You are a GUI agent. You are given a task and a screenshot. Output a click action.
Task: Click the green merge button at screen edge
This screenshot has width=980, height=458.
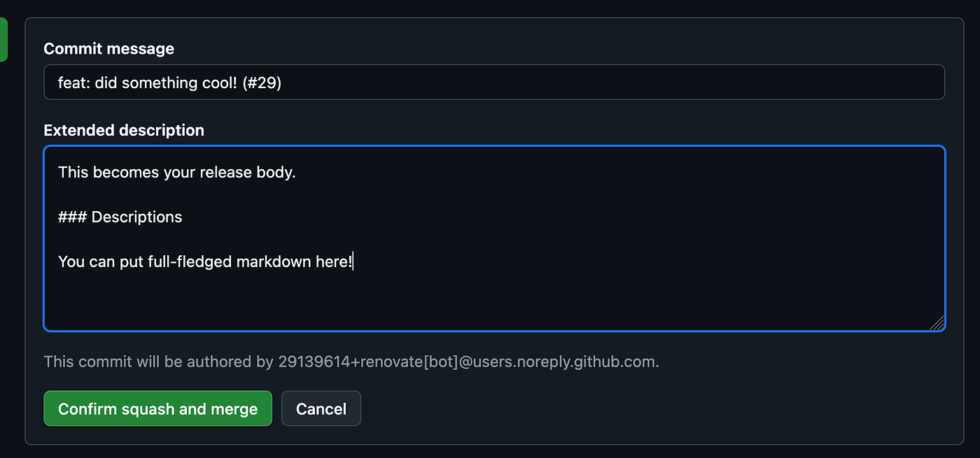coord(5,39)
